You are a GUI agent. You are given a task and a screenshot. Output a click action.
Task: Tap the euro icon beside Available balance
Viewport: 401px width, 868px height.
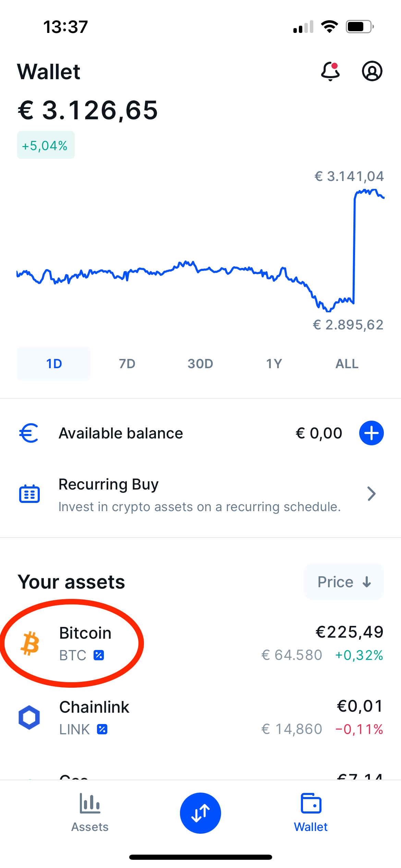[x=29, y=433]
